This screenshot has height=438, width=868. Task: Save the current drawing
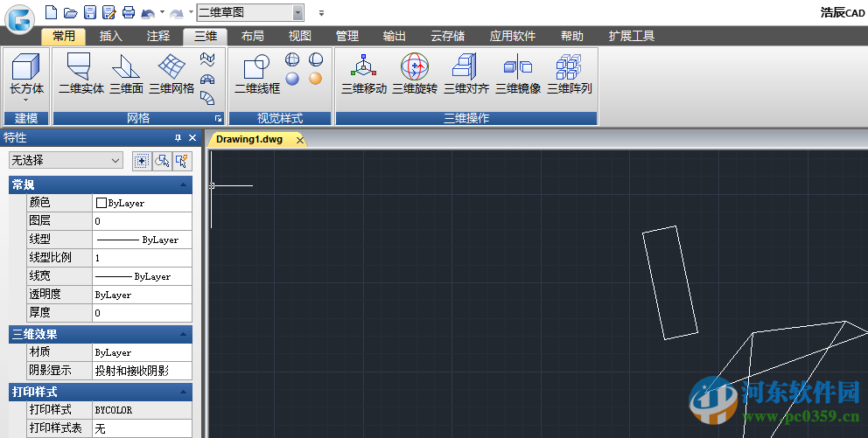point(89,12)
